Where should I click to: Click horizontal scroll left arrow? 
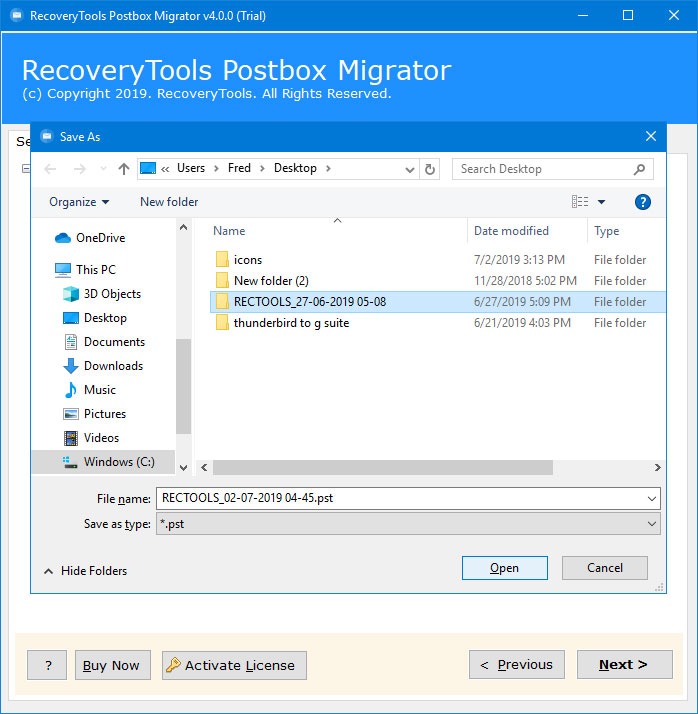coord(204,468)
